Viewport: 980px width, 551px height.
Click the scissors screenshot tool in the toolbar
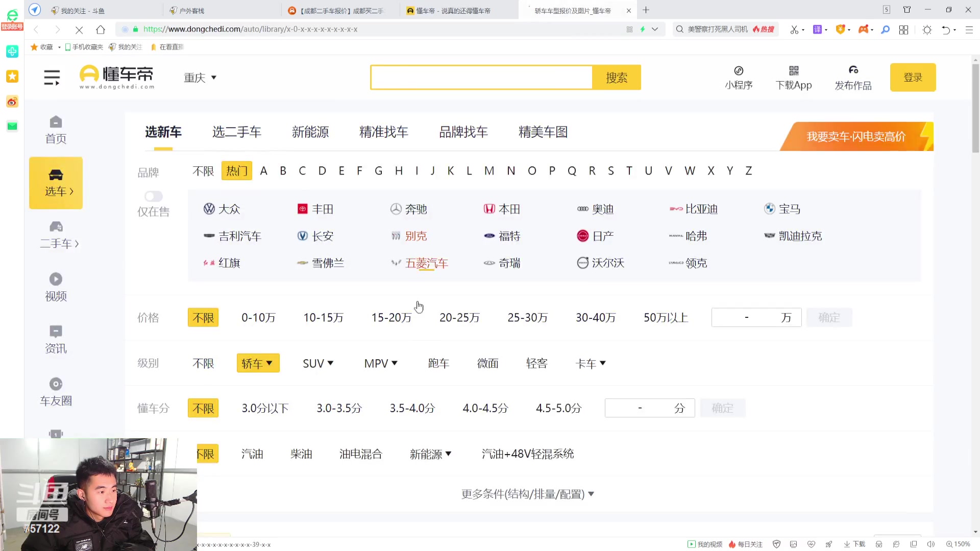pos(794,30)
